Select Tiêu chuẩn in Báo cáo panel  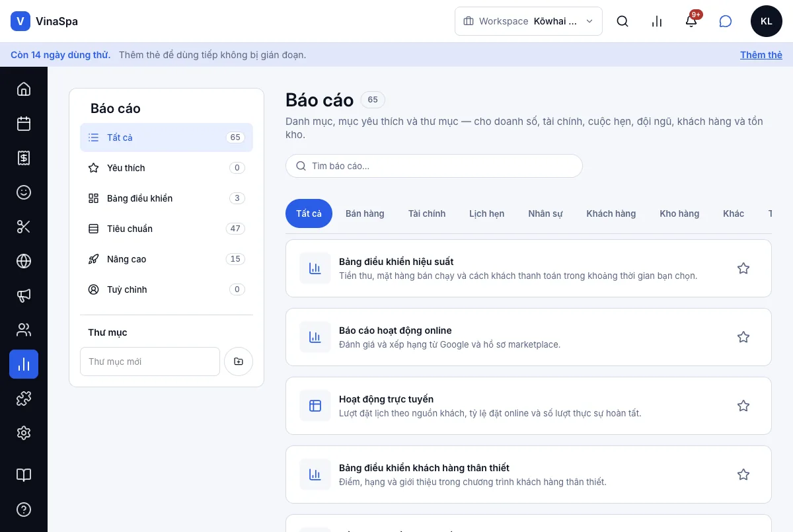(x=167, y=229)
